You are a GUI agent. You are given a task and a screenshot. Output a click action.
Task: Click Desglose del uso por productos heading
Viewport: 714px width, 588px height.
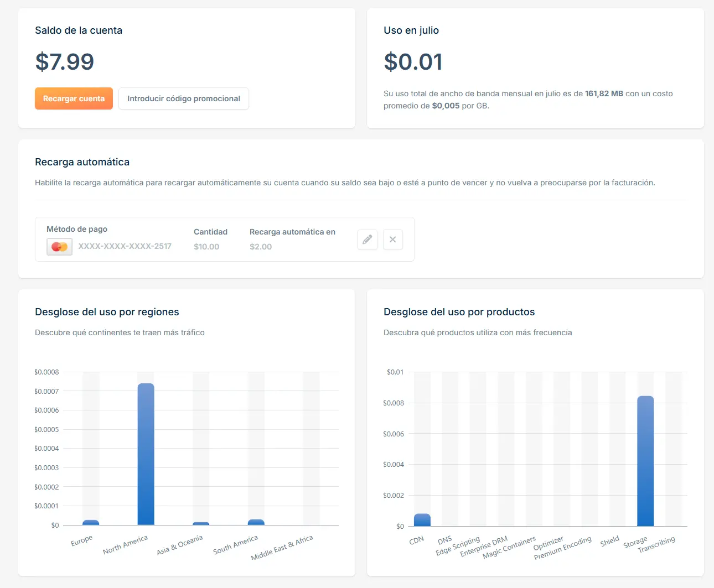[459, 312]
